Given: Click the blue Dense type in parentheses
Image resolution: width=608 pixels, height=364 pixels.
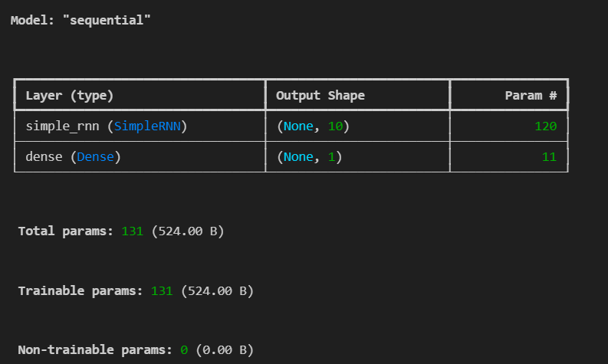Looking at the screenshot, I should (97, 158).
